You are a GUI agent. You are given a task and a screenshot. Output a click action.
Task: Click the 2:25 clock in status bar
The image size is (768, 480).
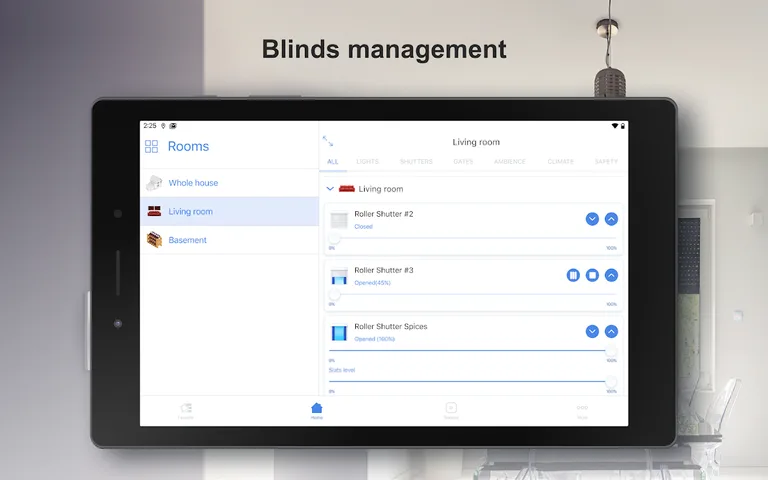[x=150, y=126]
